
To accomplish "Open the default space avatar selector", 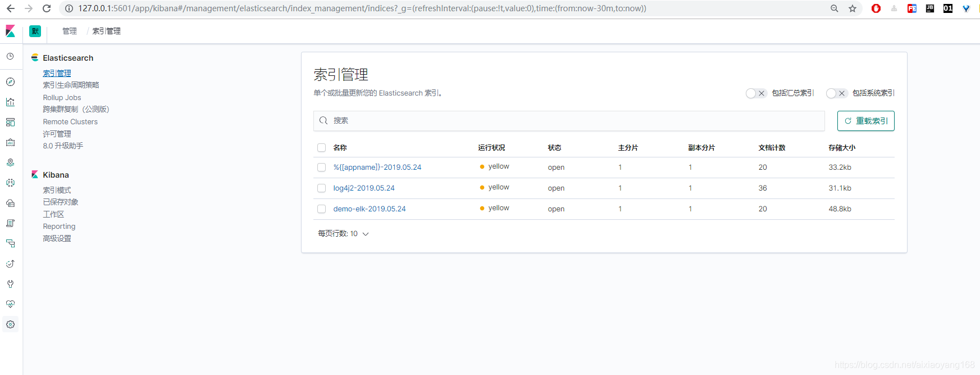I will (35, 31).
